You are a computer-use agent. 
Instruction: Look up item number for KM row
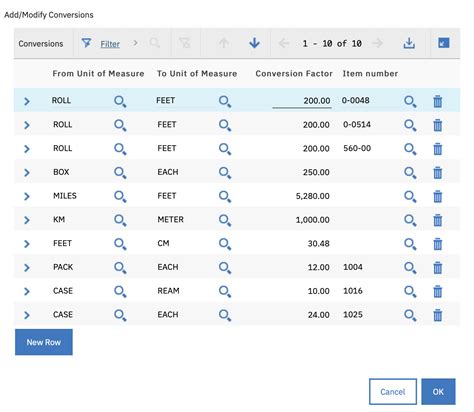coord(410,220)
